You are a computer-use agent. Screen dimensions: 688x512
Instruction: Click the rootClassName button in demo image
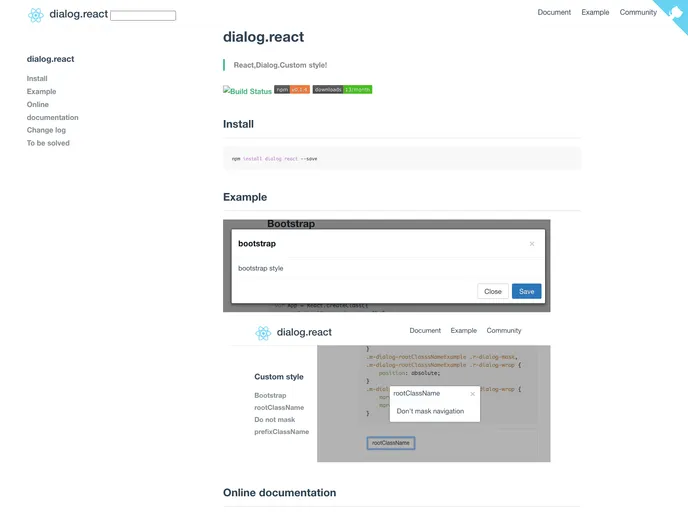tap(390, 443)
